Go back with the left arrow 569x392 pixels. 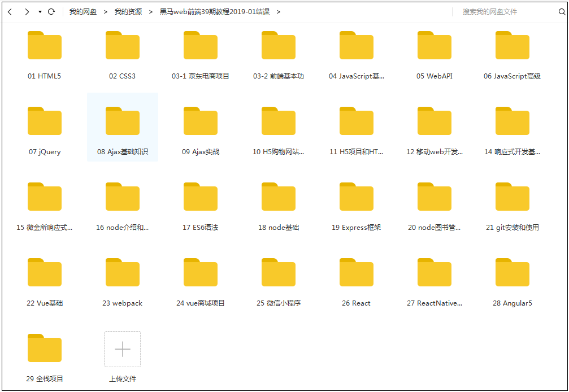pyautogui.click(x=10, y=12)
